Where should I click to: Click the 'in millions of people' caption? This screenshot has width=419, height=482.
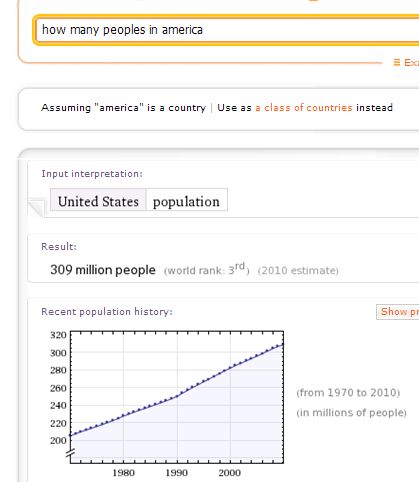click(x=351, y=413)
